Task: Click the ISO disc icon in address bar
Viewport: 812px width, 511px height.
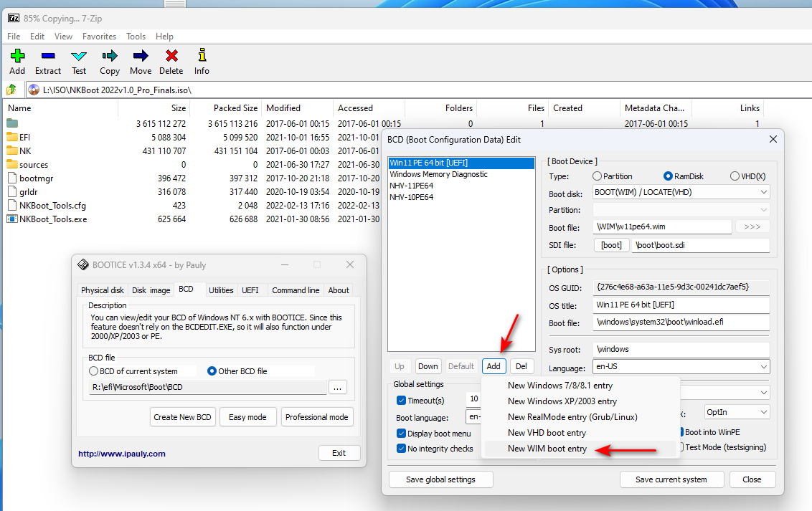Action: (34, 90)
